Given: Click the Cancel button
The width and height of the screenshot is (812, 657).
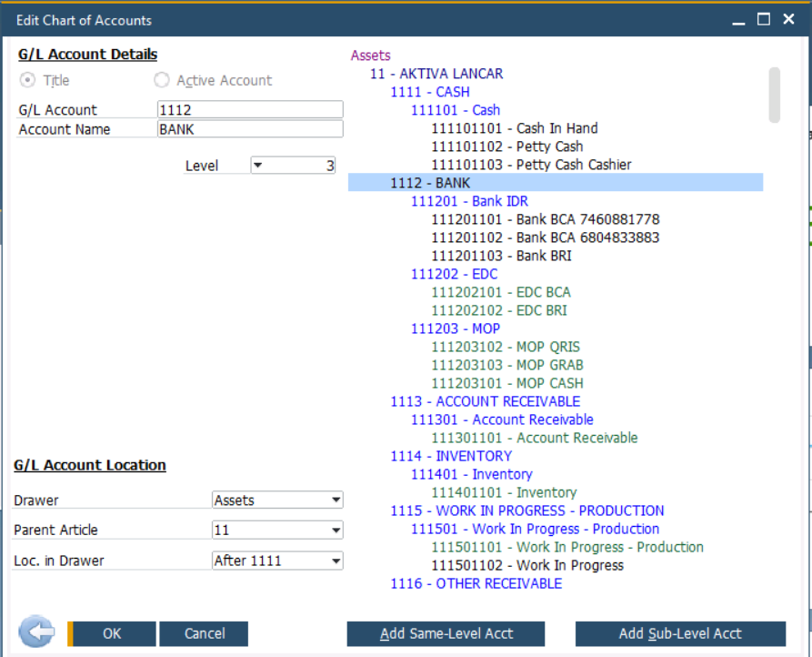Looking at the screenshot, I should pyautogui.click(x=204, y=633).
